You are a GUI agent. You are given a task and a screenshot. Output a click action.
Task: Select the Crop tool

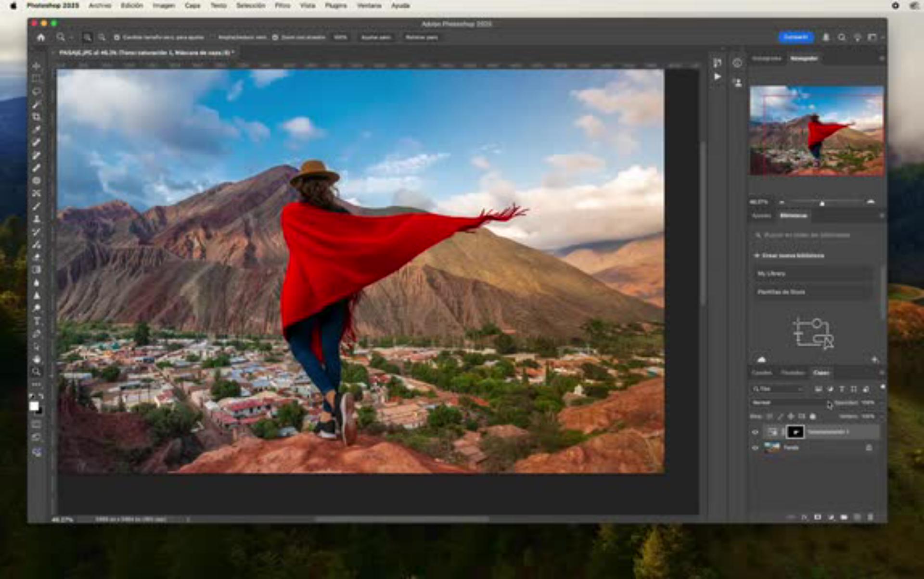click(x=37, y=117)
